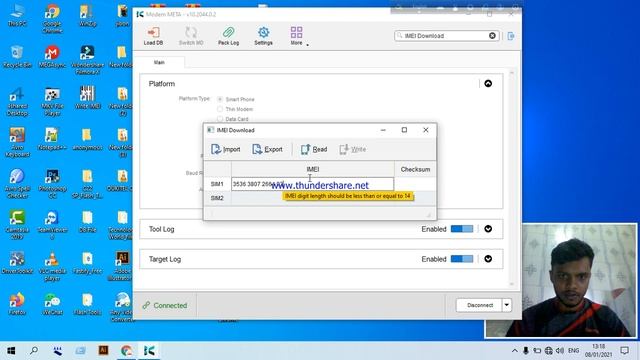Show hidden system tray icons
The height and width of the screenshot is (360, 640).
(x=515, y=351)
